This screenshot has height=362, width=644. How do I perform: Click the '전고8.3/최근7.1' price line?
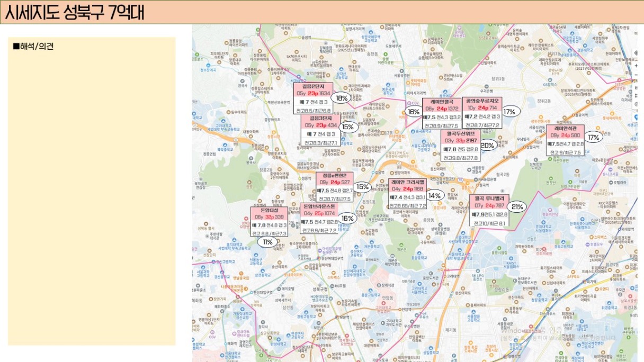321,142
